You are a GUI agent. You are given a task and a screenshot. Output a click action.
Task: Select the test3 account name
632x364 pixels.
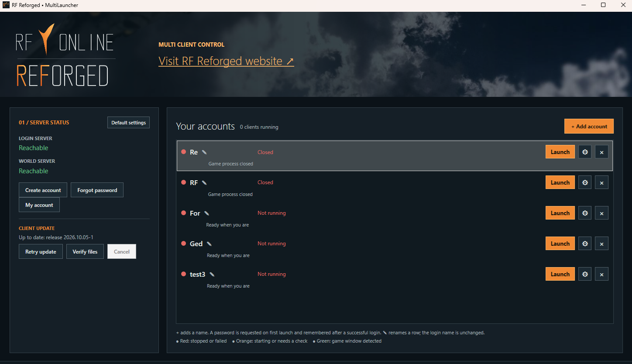click(197, 275)
